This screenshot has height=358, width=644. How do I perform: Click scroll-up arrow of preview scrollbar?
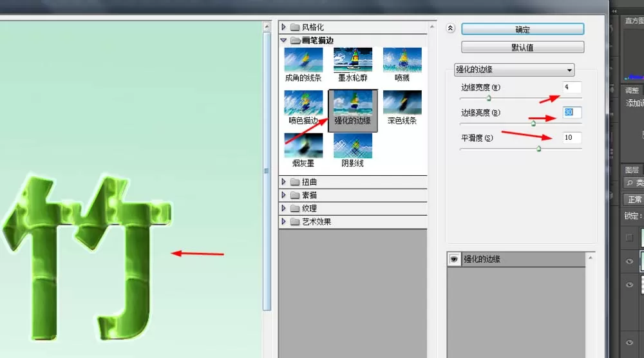(267, 26)
